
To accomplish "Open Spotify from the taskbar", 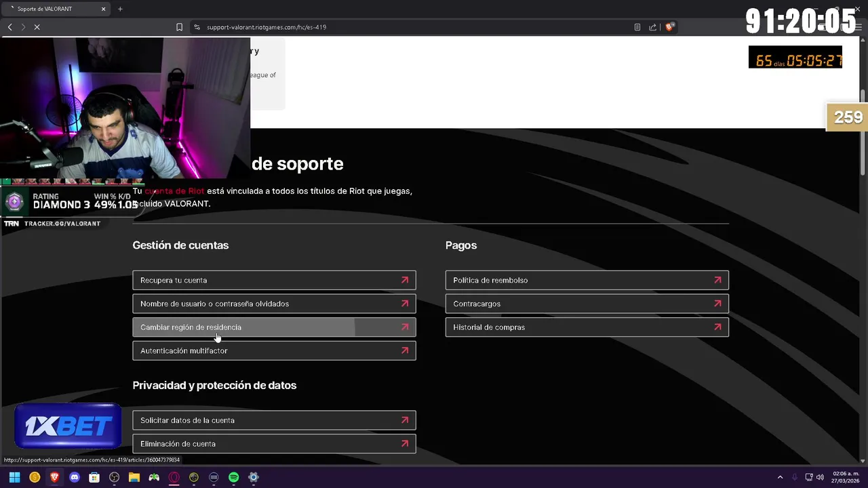I will point(234,477).
